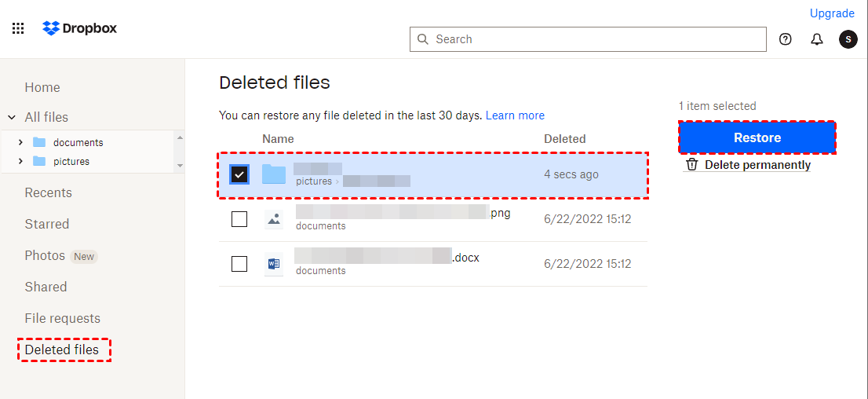The width and height of the screenshot is (868, 399).
Task: Focus the Search input field
Action: coord(596,39)
